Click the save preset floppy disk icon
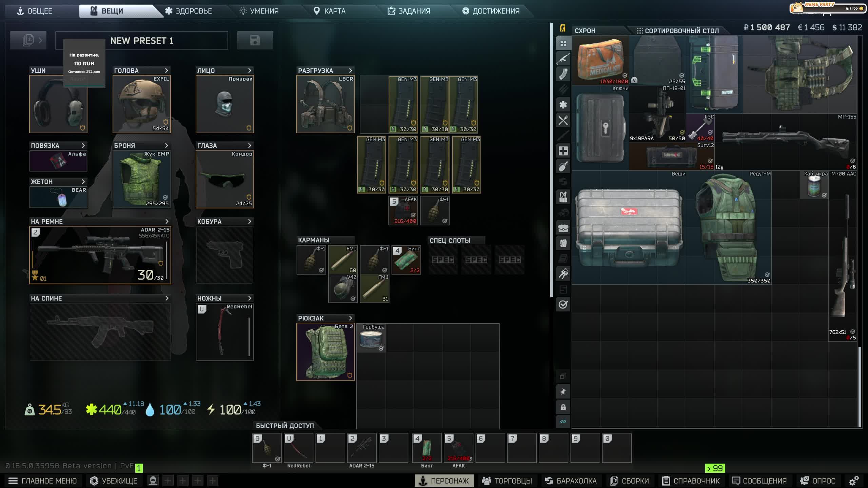 pyautogui.click(x=255, y=40)
